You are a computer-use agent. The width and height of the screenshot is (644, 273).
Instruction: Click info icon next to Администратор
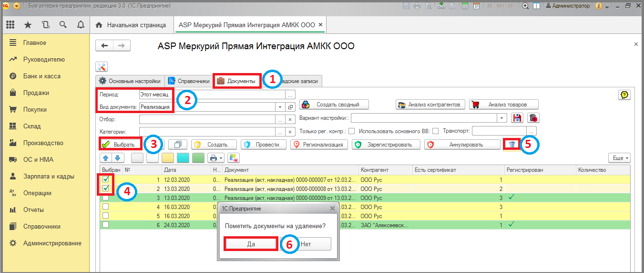pos(599,6)
